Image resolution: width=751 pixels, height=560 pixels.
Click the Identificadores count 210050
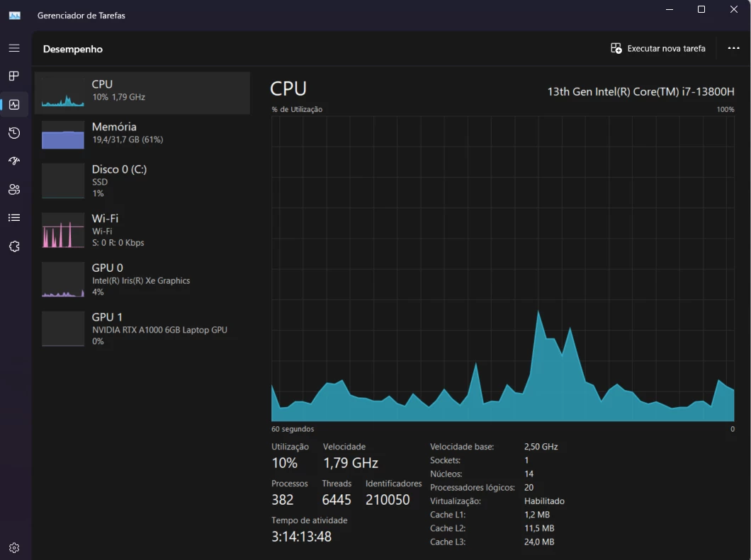coord(388,500)
